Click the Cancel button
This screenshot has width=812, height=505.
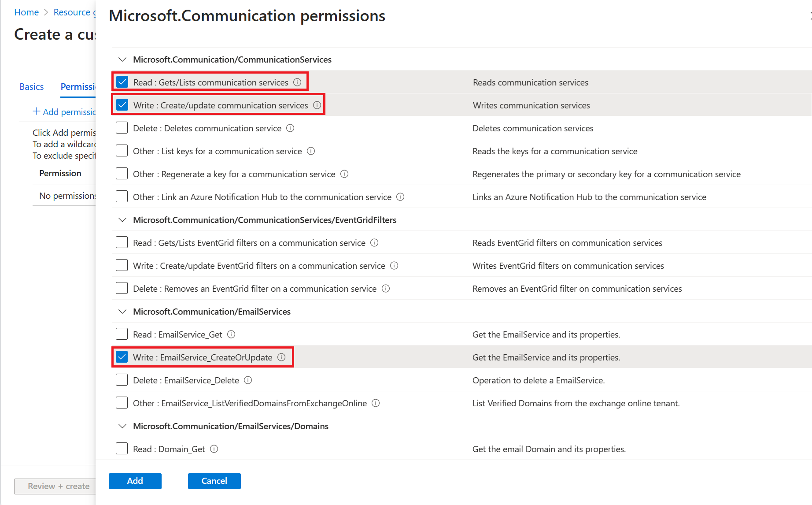tap(214, 481)
